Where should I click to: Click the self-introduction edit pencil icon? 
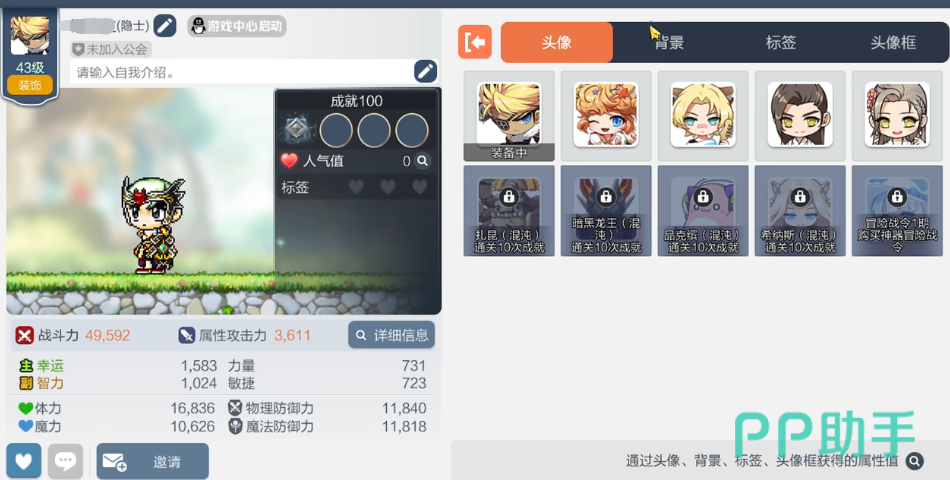tap(425, 72)
